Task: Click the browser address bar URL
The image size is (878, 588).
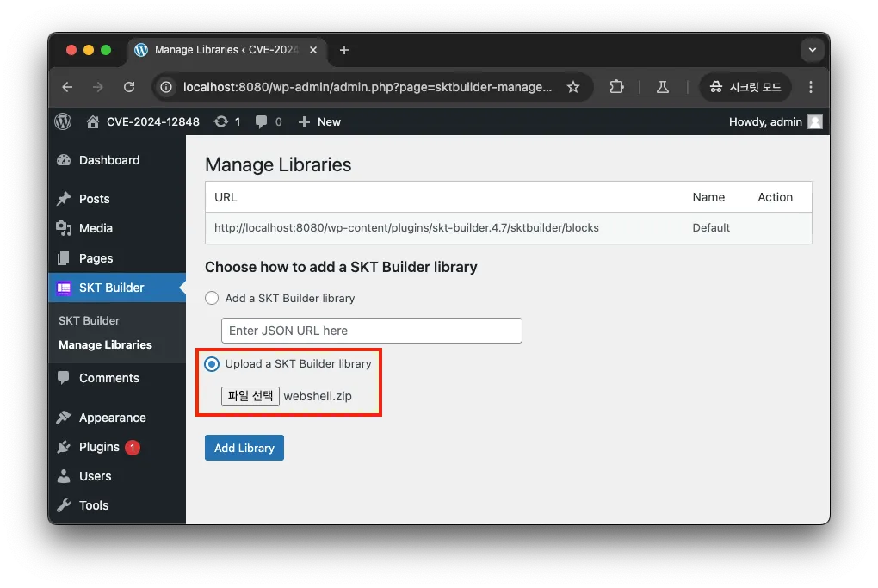Action: [x=368, y=87]
